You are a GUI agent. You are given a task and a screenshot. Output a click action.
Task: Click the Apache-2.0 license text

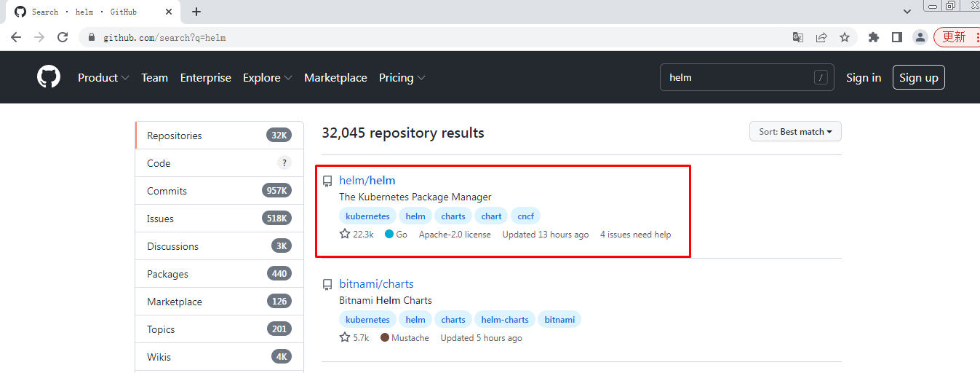click(455, 235)
